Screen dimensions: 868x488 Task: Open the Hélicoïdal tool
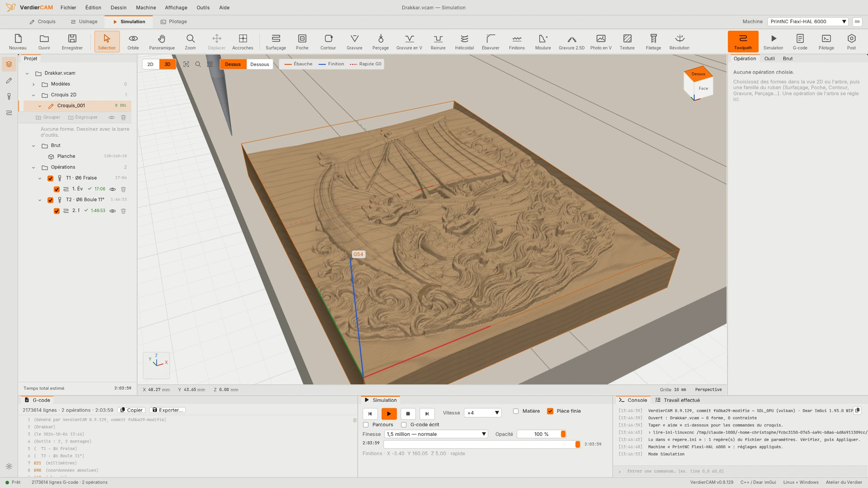(464, 42)
